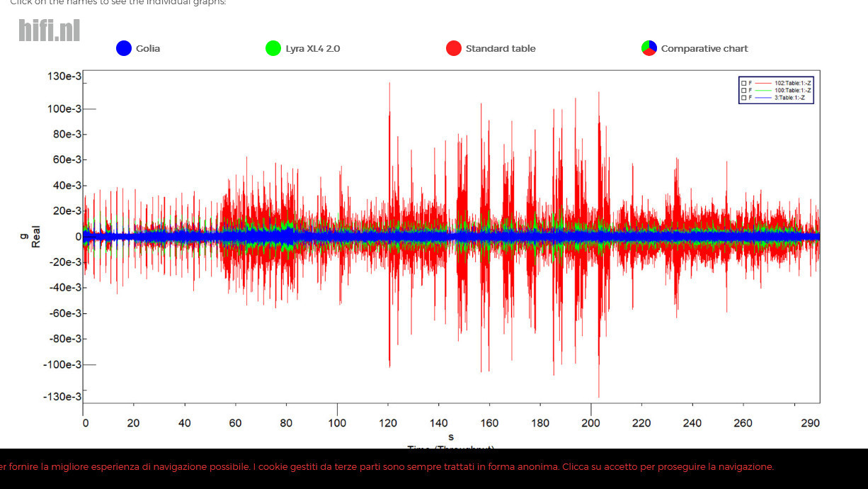Click the blue line sample in legend
The height and width of the screenshot is (489, 868).
point(763,97)
